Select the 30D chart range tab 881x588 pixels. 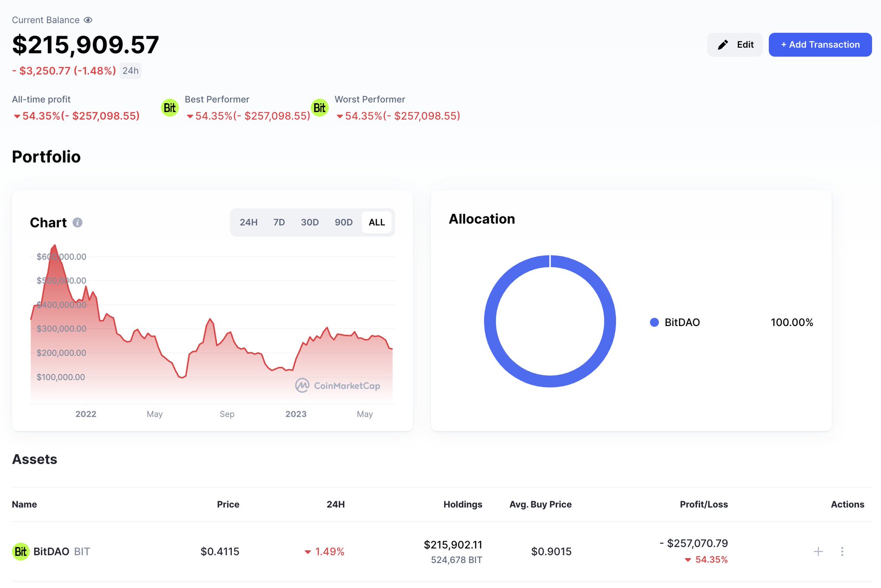pyautogui.click(x=310, y=222)
